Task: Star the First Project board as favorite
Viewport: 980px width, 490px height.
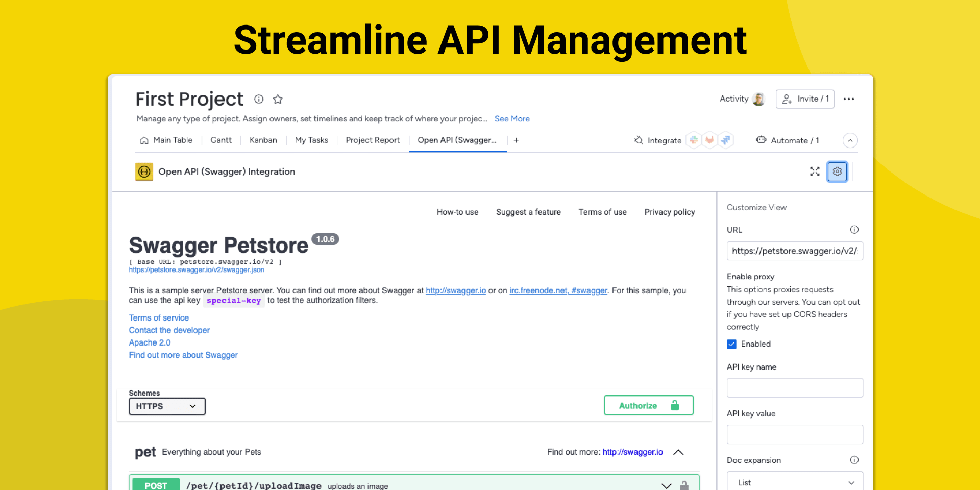Action: (x=278, y=99)
